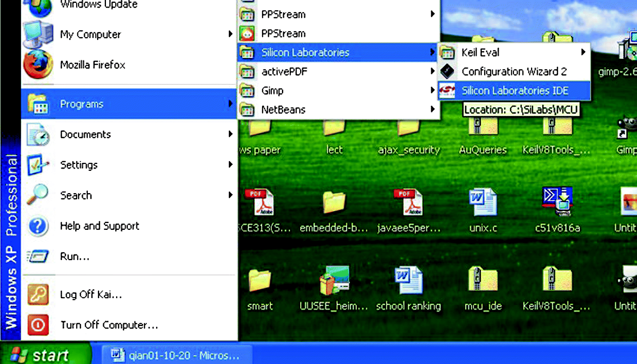
Task: Expand the Programs submenu arrow
Action: click(x=231, y=103)
